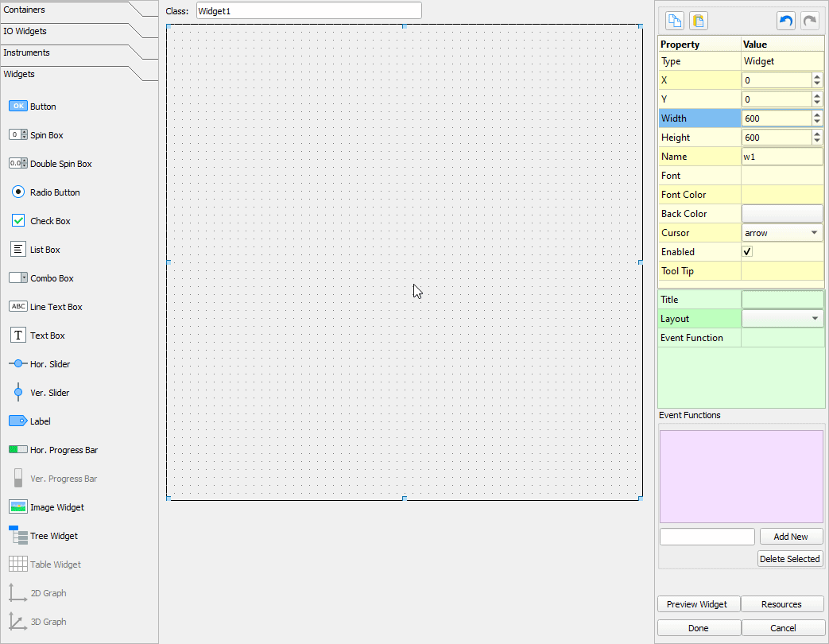Click the Preview Widget button

697,604
